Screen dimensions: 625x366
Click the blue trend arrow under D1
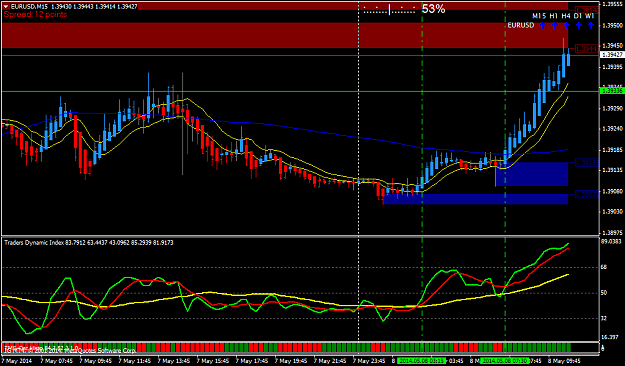(x=578, y=26)
